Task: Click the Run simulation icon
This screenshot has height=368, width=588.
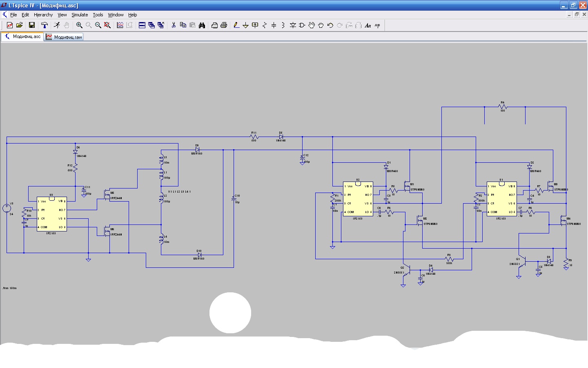Action: click(x=57, y=25)
